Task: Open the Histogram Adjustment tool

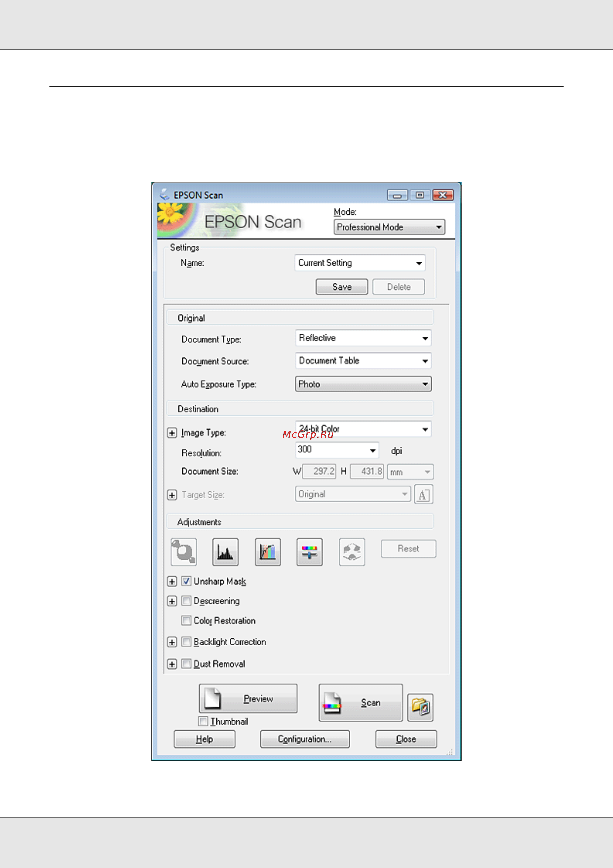Action: (225, 552)
